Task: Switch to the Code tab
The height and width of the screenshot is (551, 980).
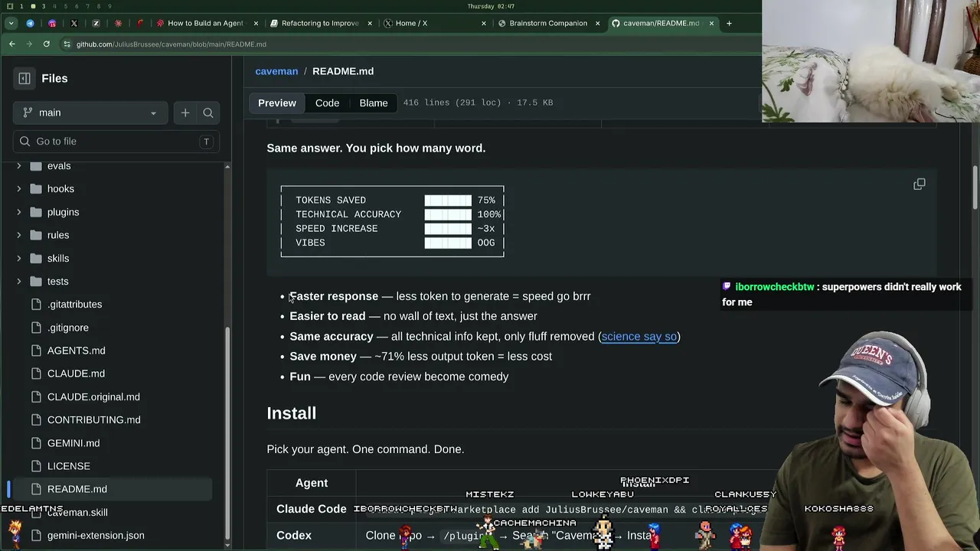Action: click(327, 103)
